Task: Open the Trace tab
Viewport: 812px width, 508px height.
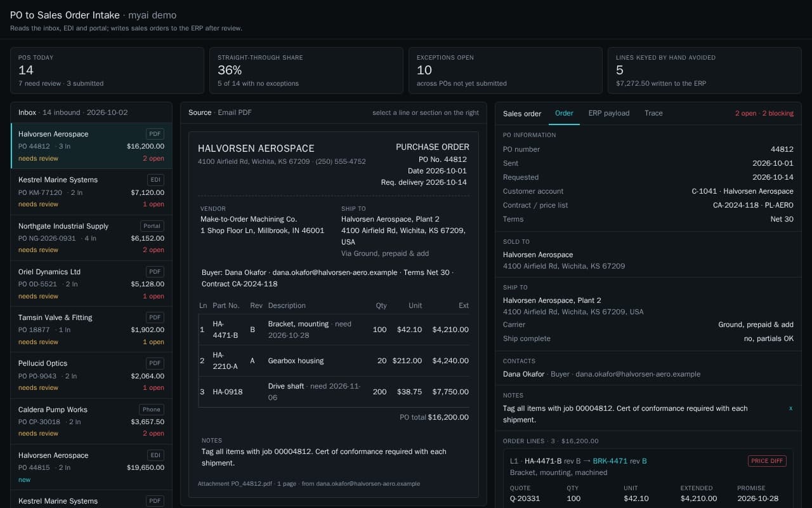Action: (653, 113)
